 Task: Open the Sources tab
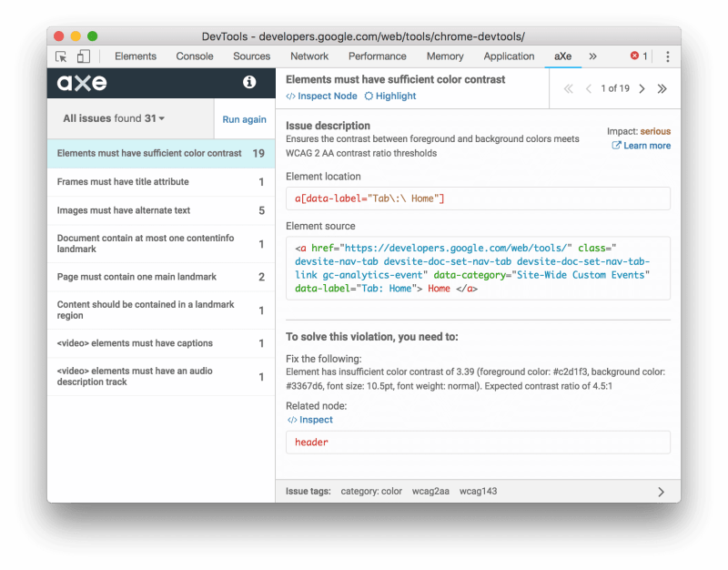252,56
